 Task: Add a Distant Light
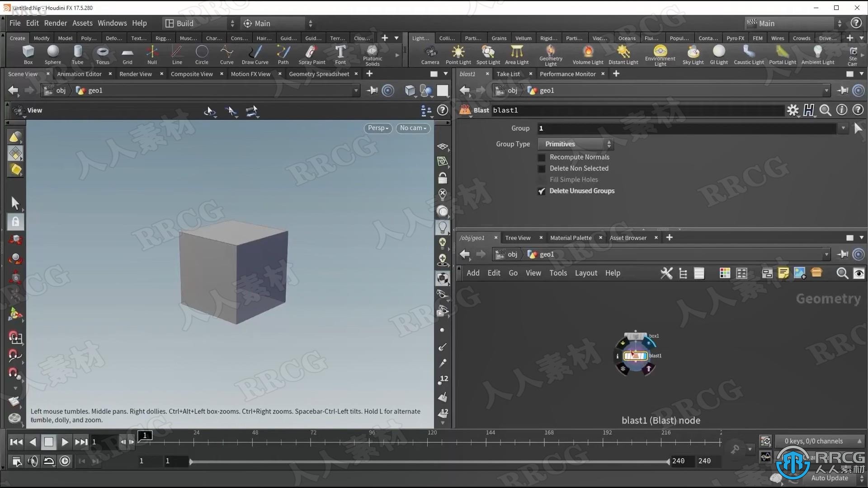[623, 55]
